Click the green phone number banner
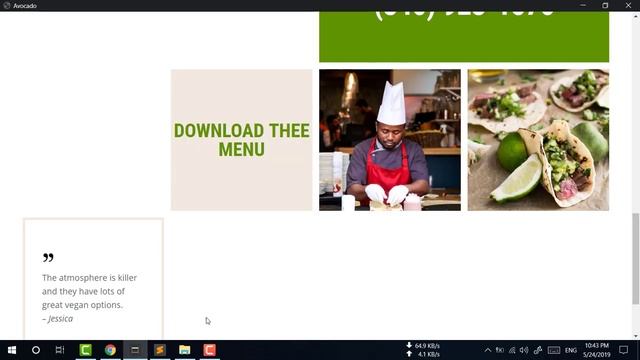The width and height of the screenshot is (640, 360). coord(464,37)
